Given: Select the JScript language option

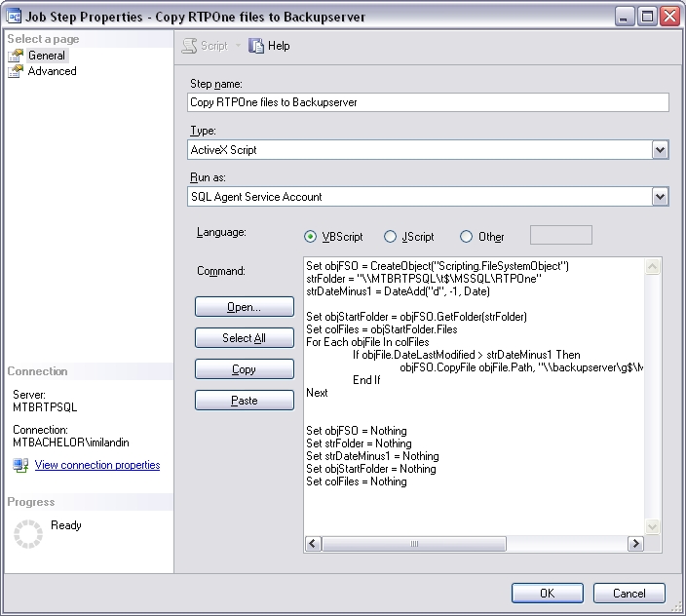Looking at the screenshot, I should click(x=390, y=236).
